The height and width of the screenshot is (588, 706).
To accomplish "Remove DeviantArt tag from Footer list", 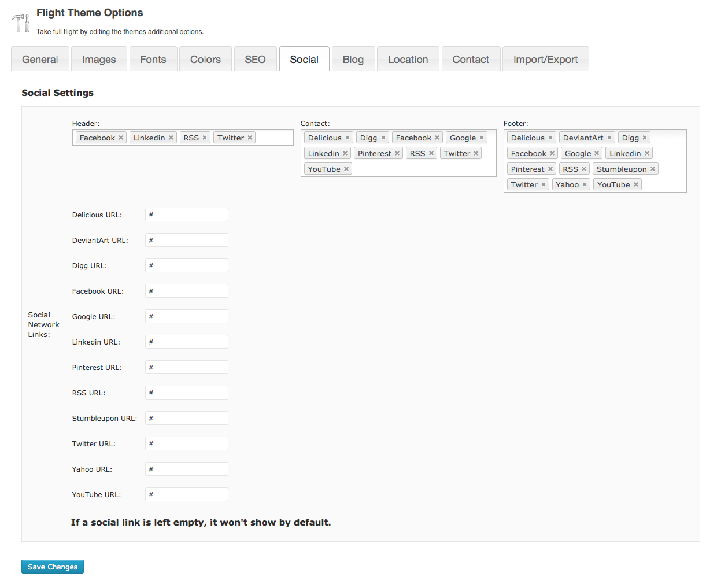I will pyautogui.click(x=609, y=138).
